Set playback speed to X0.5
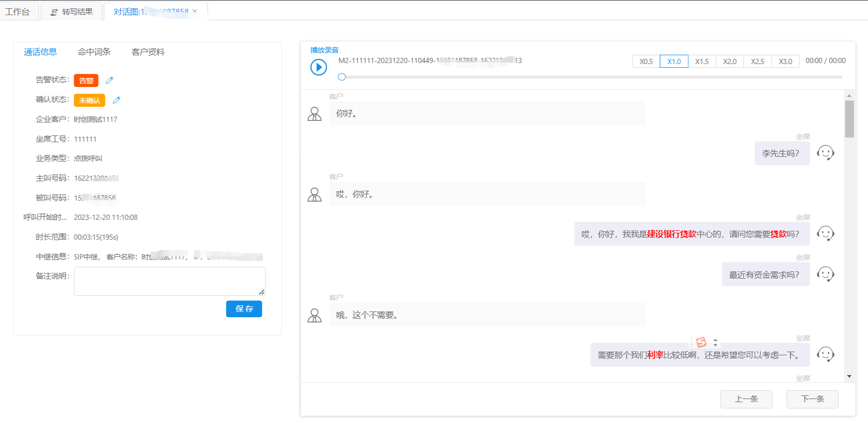 (646, 61)
